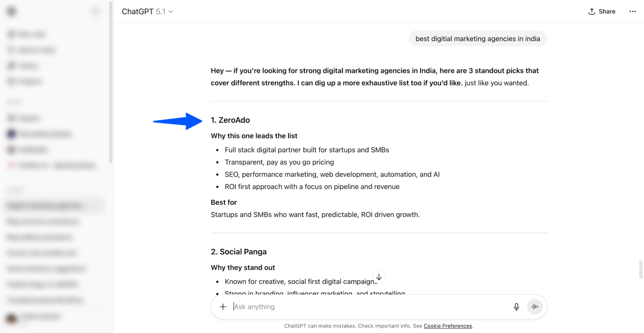Start voice mode with the waveform icon
Image resolution: width=644 pixels, height=333 pixels.
point(534,306)
